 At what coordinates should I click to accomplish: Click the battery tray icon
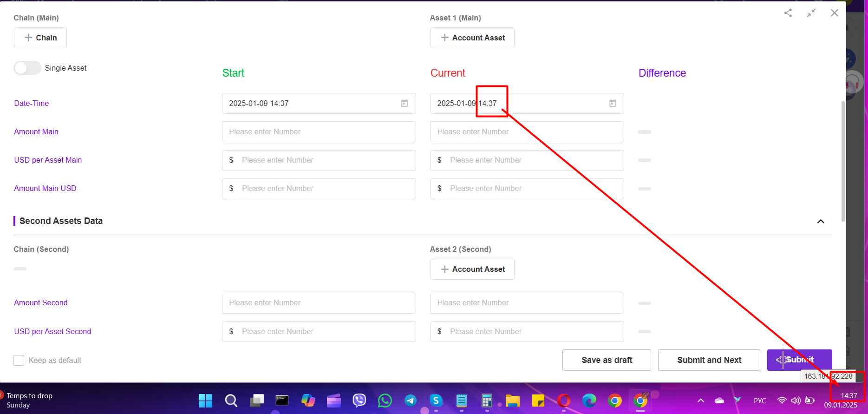pyautogui.click(x=810, y=401)
